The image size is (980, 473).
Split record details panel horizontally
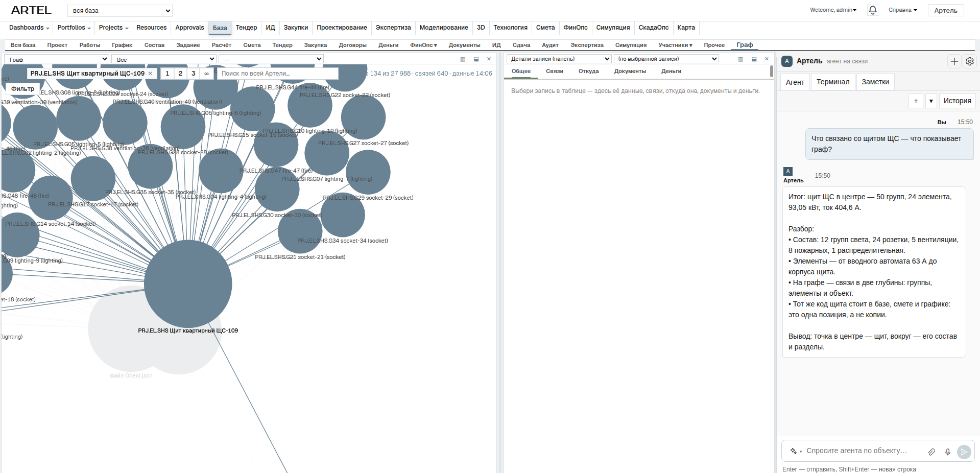click(754, 59)
